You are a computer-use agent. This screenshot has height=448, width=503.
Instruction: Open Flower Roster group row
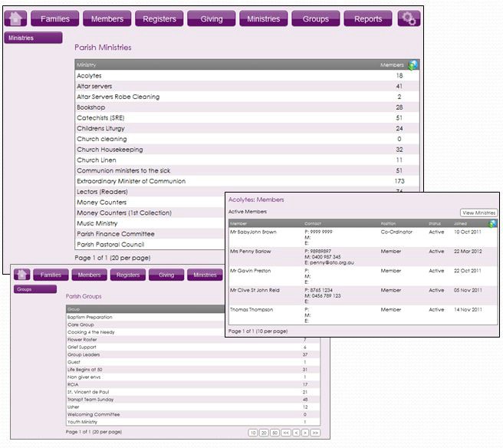[193, 340]
